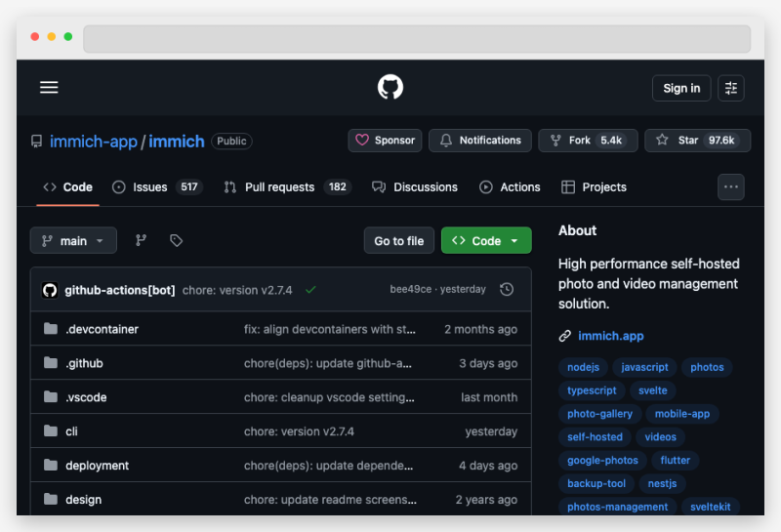Open the branches icon next to main
The height and width of the screenshot is (532, 781).
(x=141, y=240)
